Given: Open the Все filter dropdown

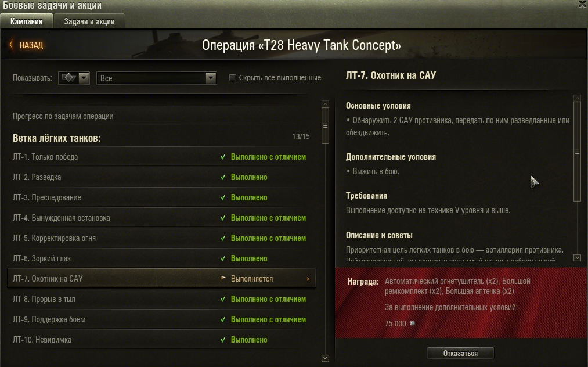Looking at the screenshot, I should tap(156, 78).
